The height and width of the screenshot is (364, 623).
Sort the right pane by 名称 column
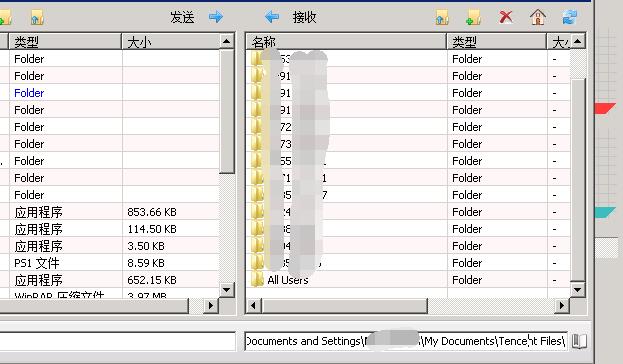pos(346,41)
